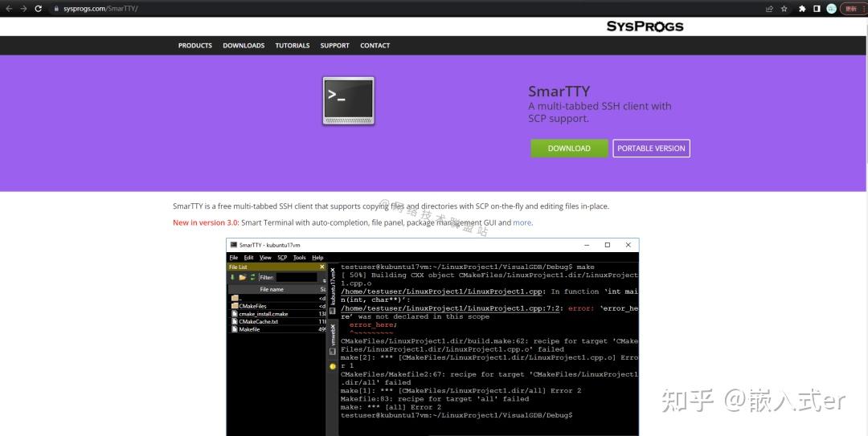
Task: Open the Help menu in SmarTTY window
Action: (x=317, y=258)
